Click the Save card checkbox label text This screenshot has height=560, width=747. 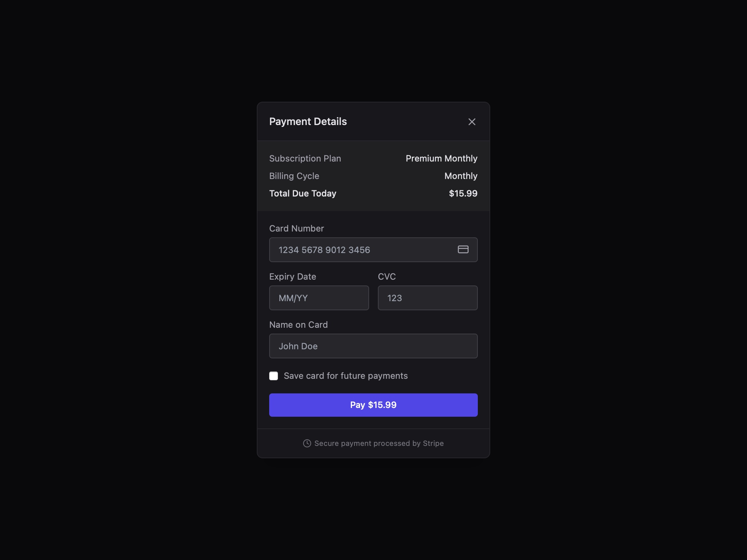(345, 376)
